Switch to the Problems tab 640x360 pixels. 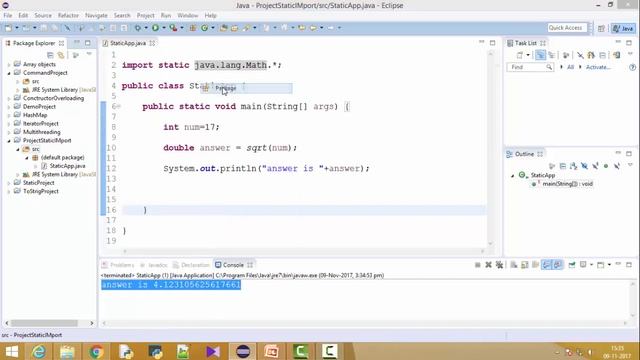pos(118,265)
